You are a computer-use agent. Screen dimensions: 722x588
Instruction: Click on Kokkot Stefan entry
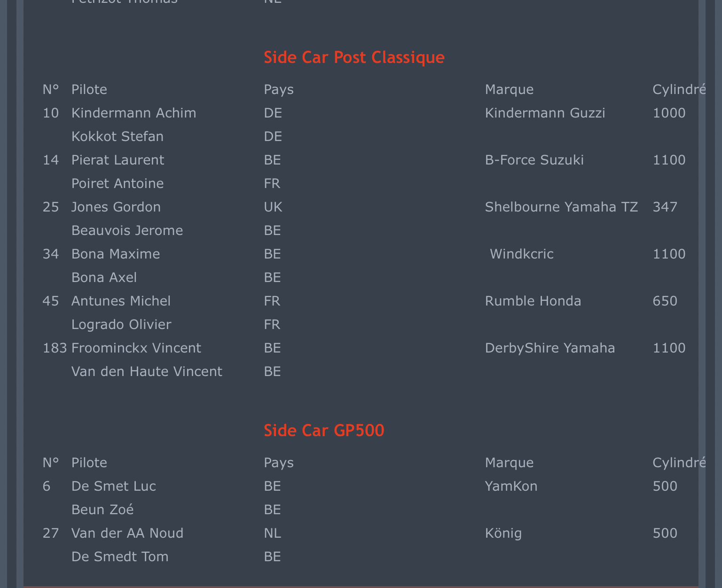[x=118, y=137]
